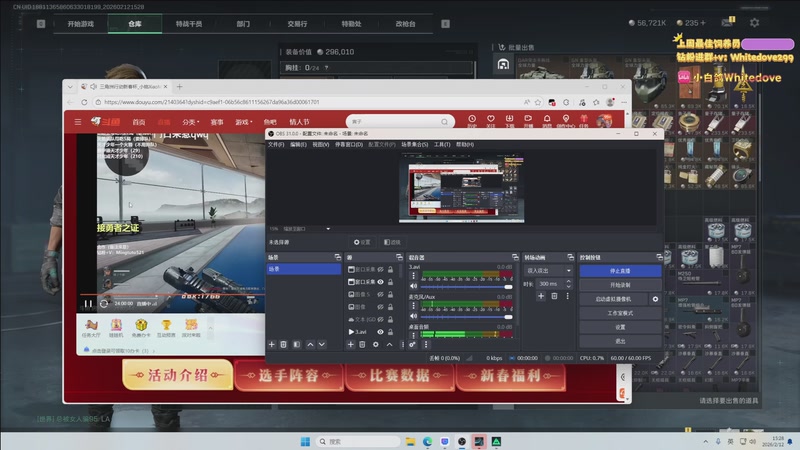Open game settings gear at top right

click(754, 22)
